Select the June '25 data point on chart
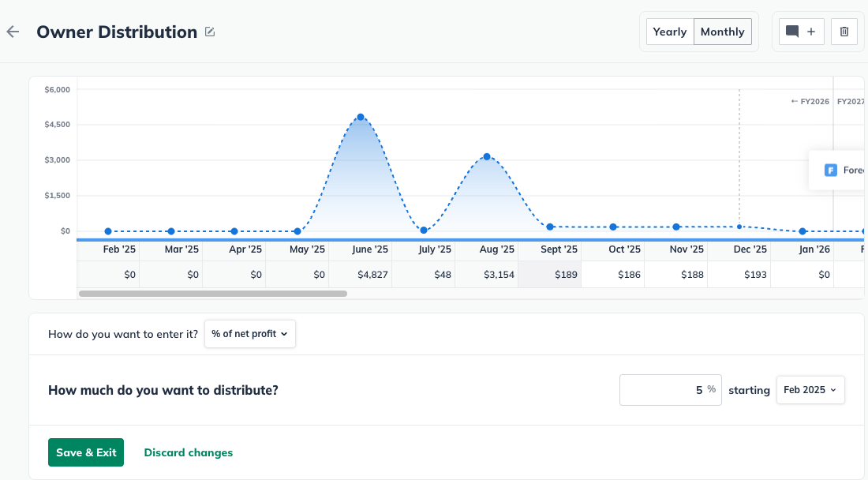Screen dimensions: 868x480 point(361,117)
